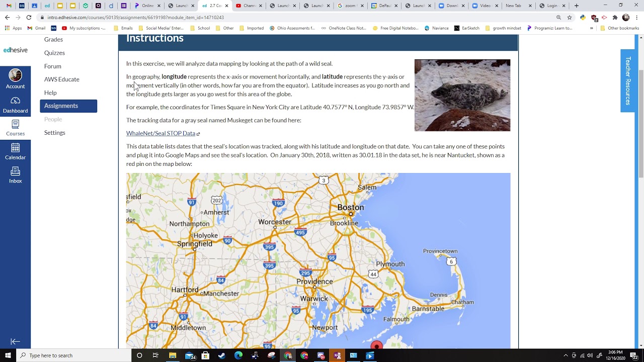Open Quizzes in the course menu
The width and height of the screenshot is (644, 362).
tap(54, 53)
